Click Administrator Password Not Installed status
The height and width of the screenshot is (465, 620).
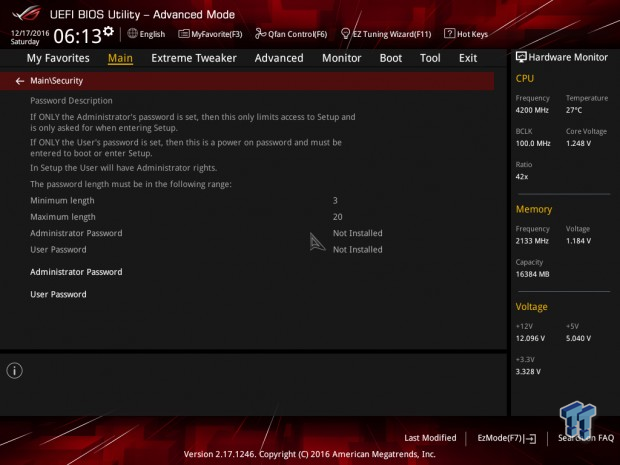point(357,233)
